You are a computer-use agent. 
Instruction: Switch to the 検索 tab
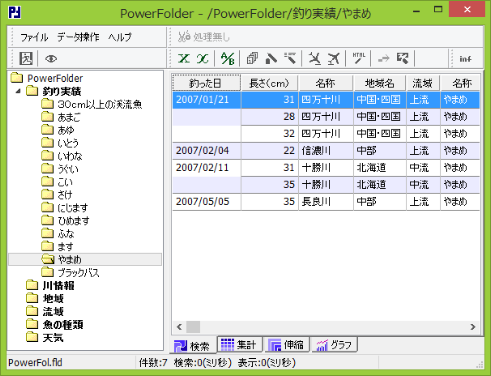click(192, 346)
